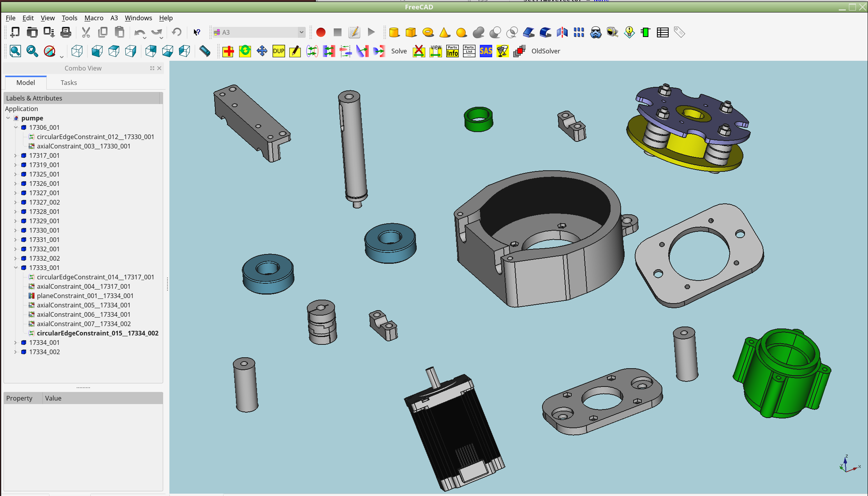Click the zoom to selection magnifier icon

pyautogui.click(x=32, y=51)
